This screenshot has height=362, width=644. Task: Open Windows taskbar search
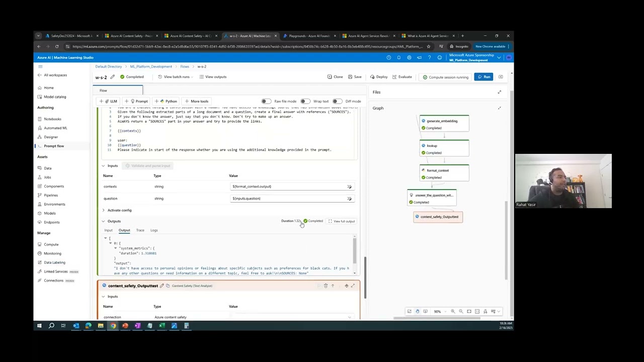51,326
